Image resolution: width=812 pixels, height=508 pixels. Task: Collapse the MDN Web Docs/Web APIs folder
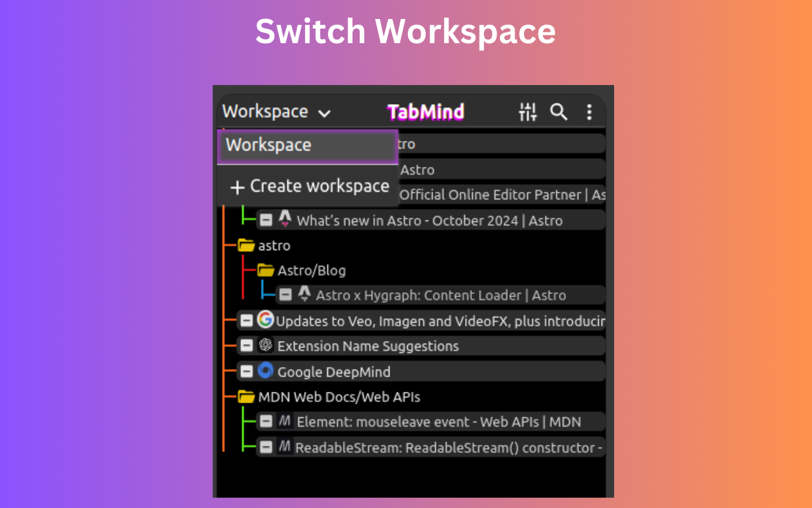click(246, 396)
